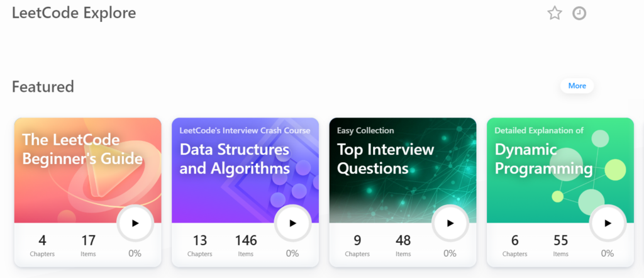Launch the Dynamic Programming play button

[x=608, y=223]
